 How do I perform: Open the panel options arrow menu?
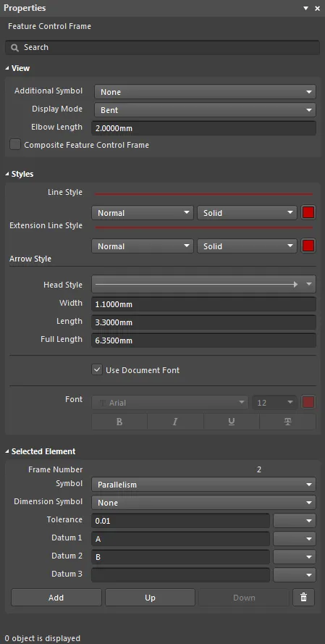pos(305,8)
